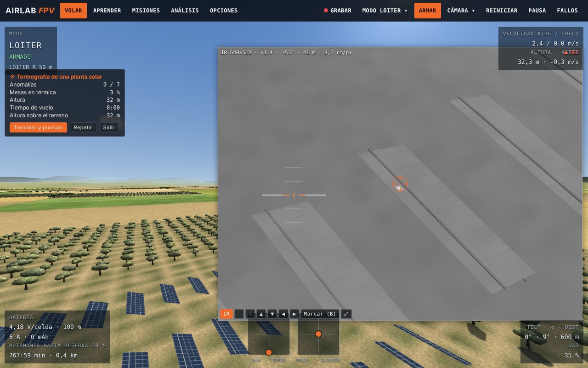
Task: Open the VOLAR tab
Action: 73,11
